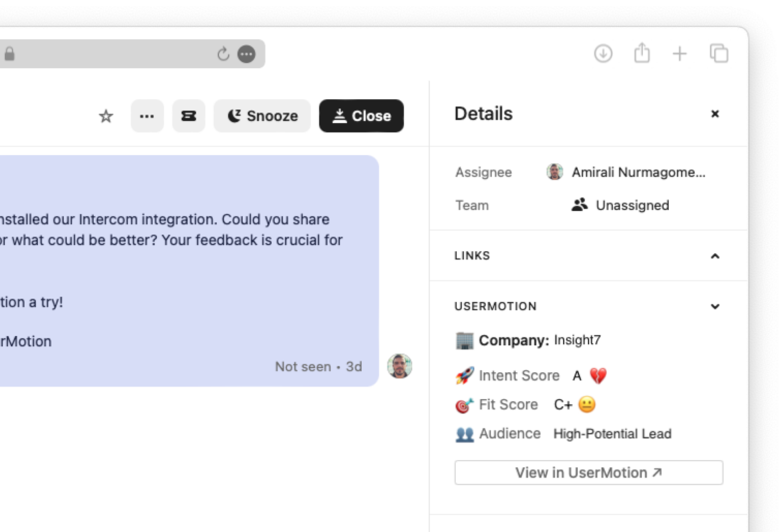Collapse the LINKS section
This screenshot has width=781, height=532.
715,256
